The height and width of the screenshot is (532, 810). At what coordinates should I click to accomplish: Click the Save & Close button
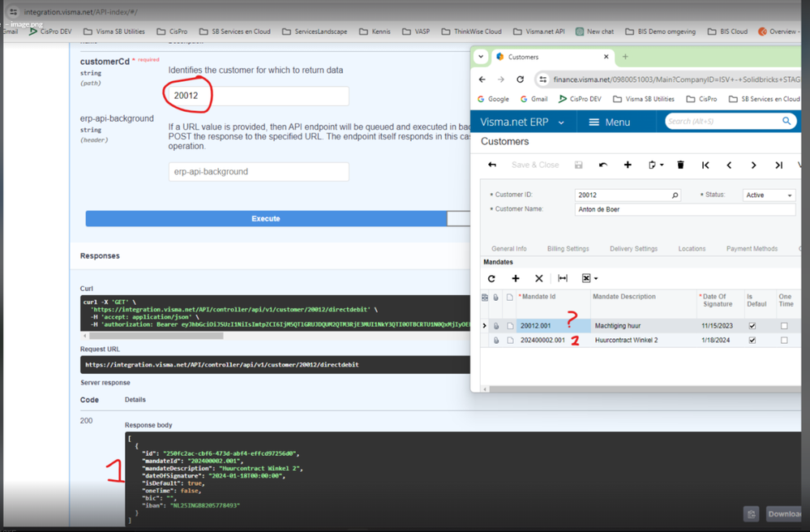[x=534, y=165]
